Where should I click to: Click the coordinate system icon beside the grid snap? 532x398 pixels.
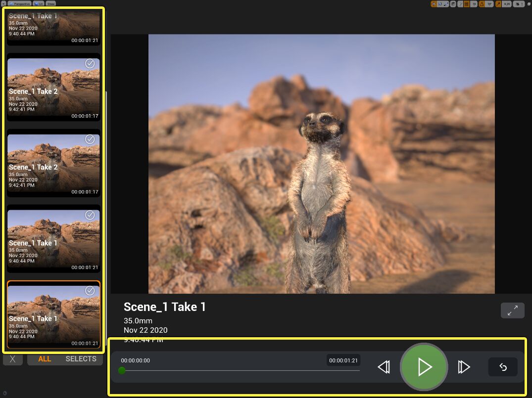[461, 4]
